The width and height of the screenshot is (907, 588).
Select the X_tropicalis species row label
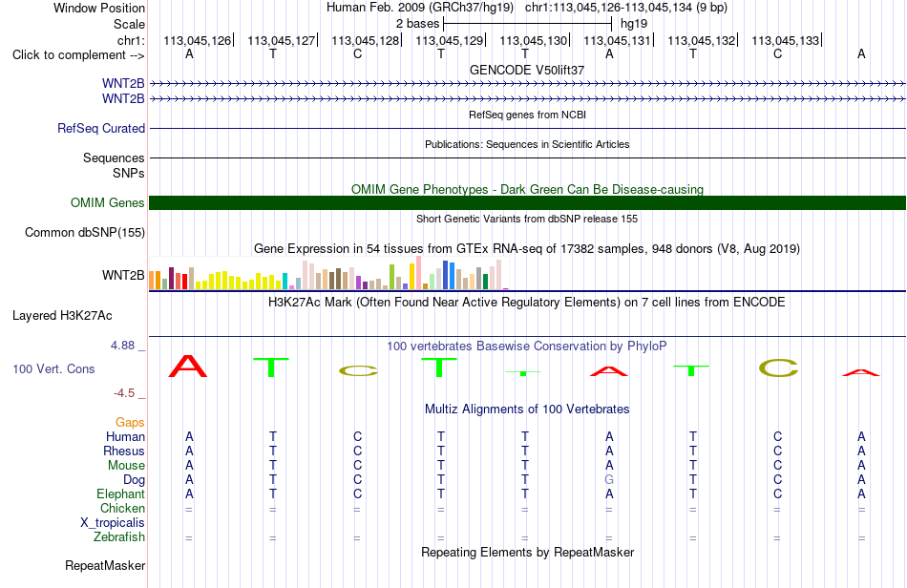point(113,523)
